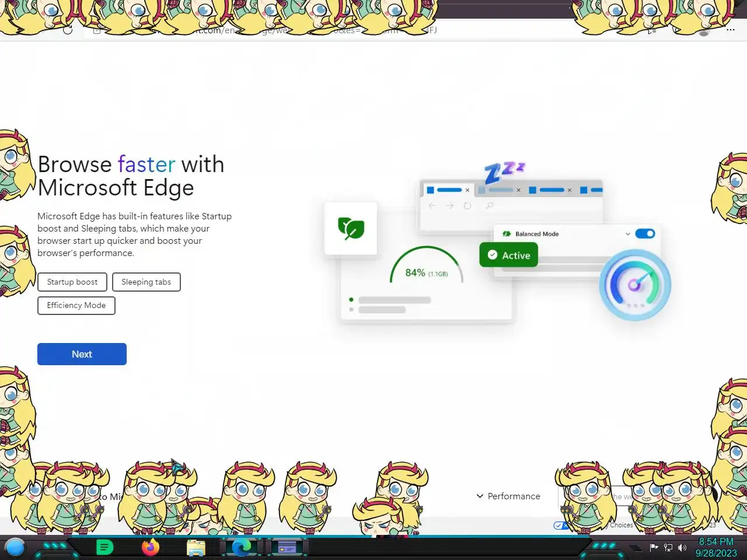Click the blue Next button

click(x=82, y=354)
